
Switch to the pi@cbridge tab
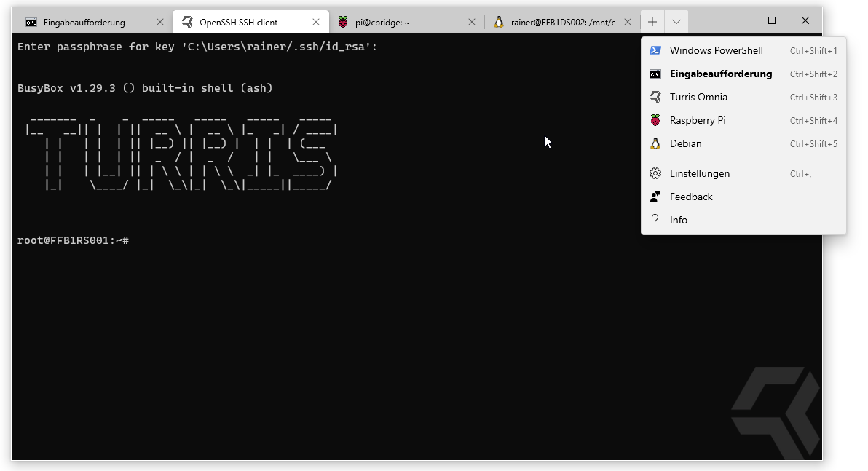[382, 23]
